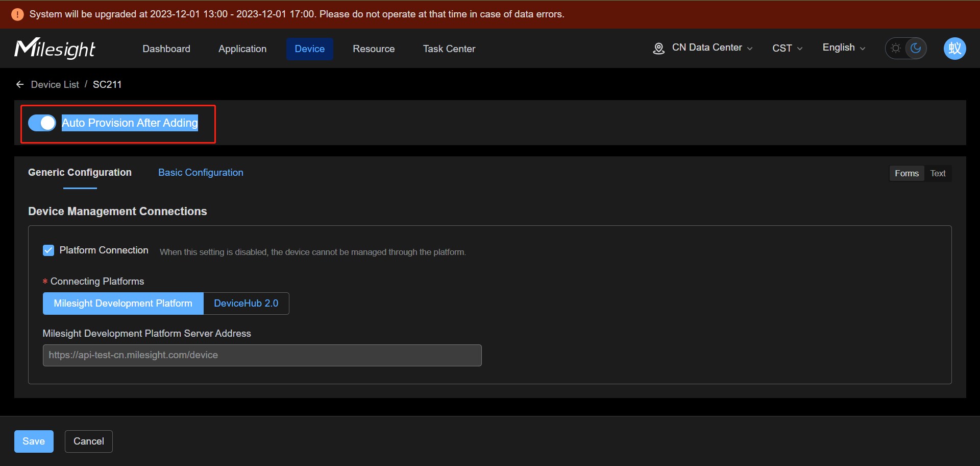The height and width of the screenshot is (466, 980).
Task: Click the Platform Connection label text
Action: click(104, 250)
